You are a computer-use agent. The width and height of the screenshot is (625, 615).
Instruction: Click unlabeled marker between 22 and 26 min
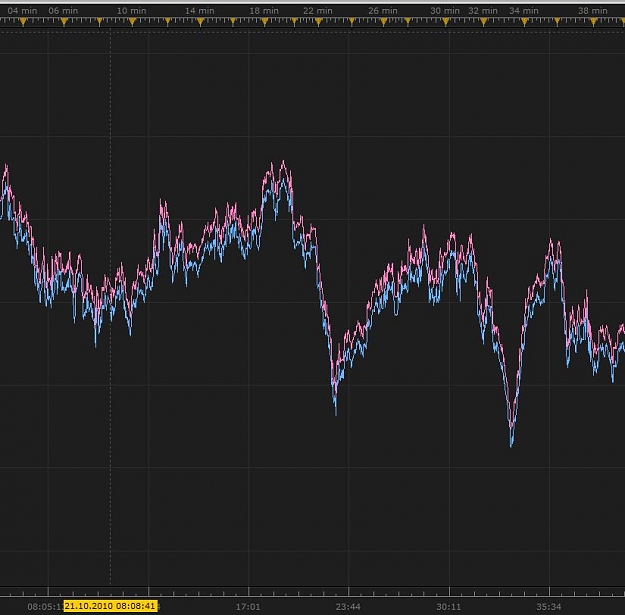(352, 22)
